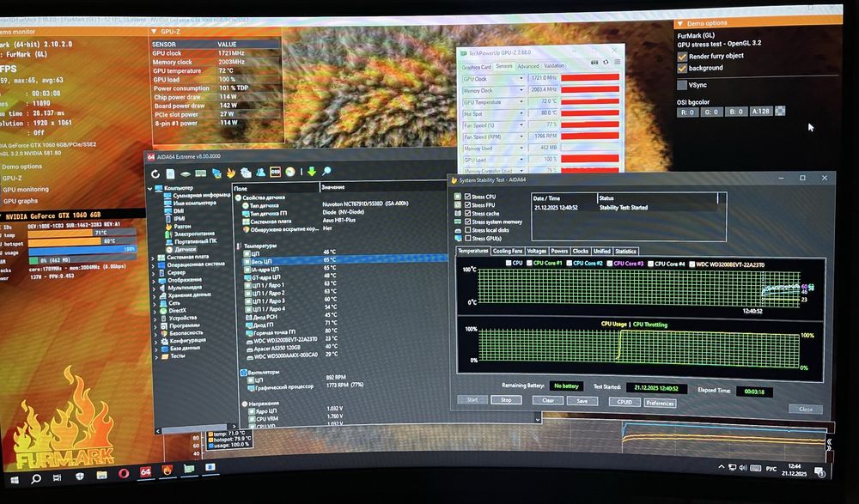
Task: Switch to FurMark flame icon in taskbar
Action: [168, 471]
